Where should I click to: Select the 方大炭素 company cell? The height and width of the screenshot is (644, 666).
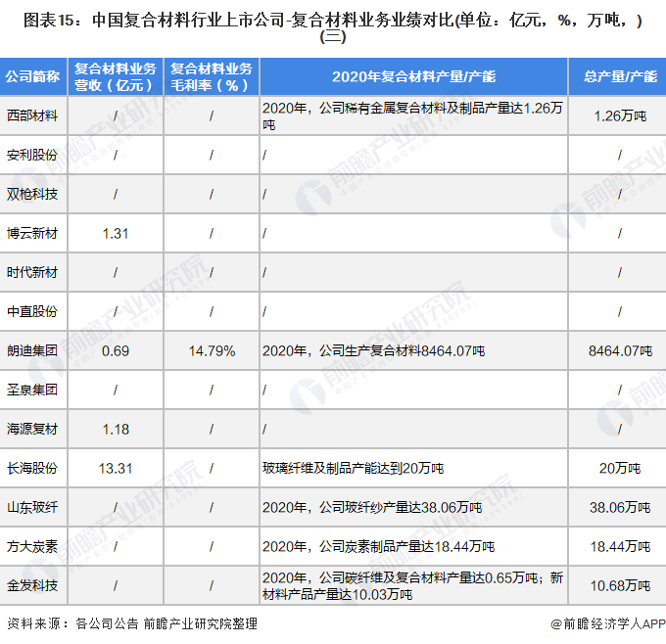pos(32,546)
